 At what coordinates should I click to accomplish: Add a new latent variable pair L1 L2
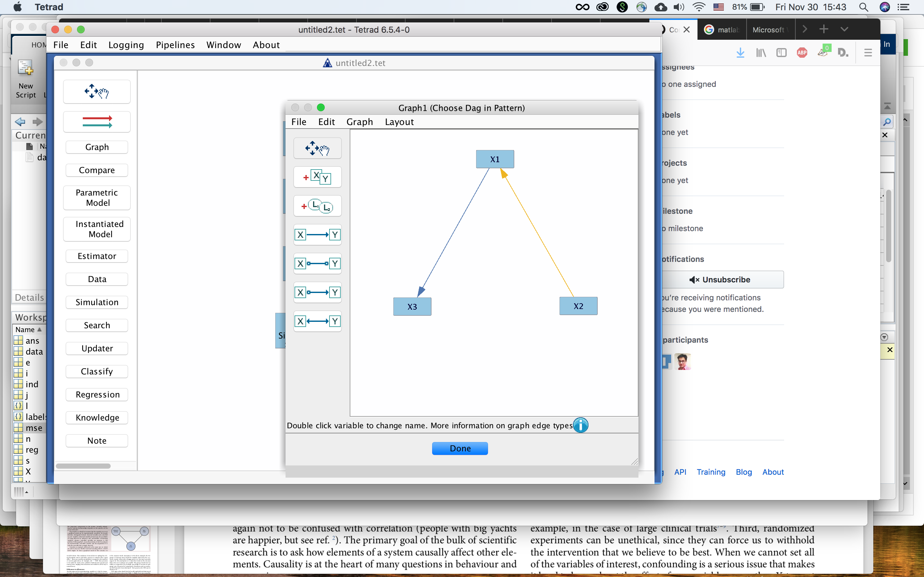pyautogui.click(x=317, y=206)
